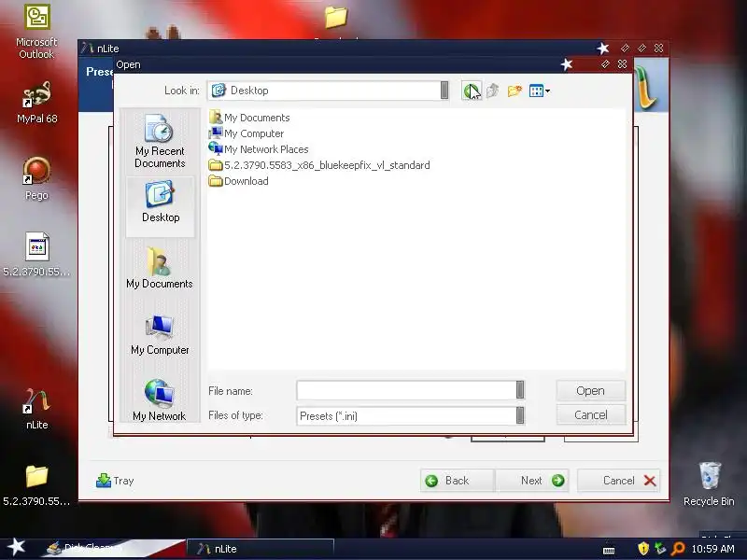Click the Next button in nLite window

(x=532, y=481)
